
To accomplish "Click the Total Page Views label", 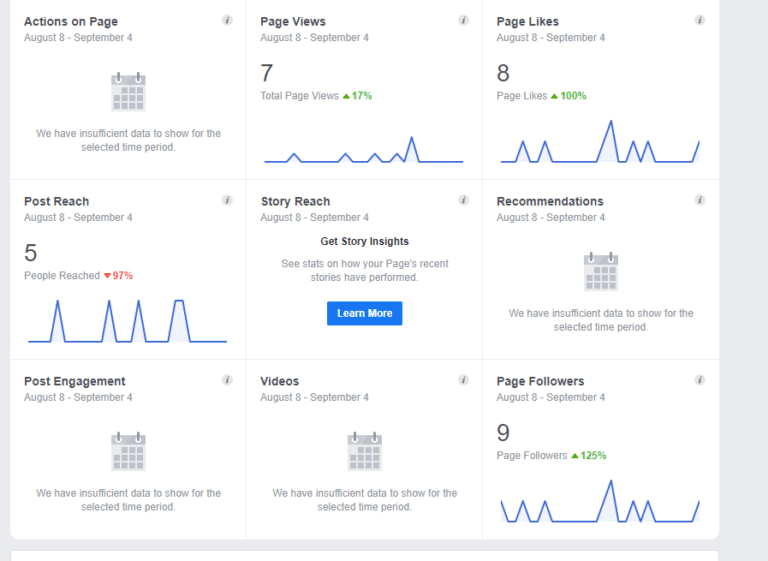I will (299, 96).
